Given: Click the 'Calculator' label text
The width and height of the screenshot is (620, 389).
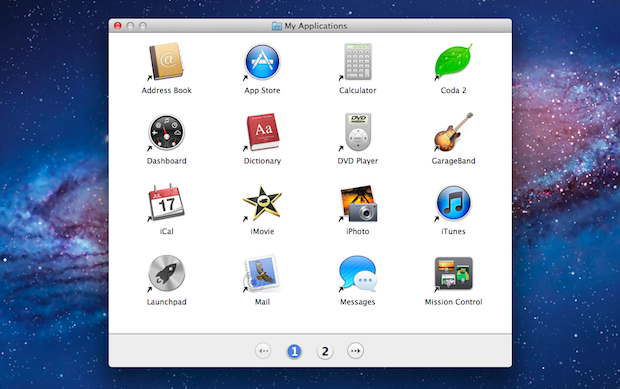Looking at the screenshot, I should click(357, 90).
